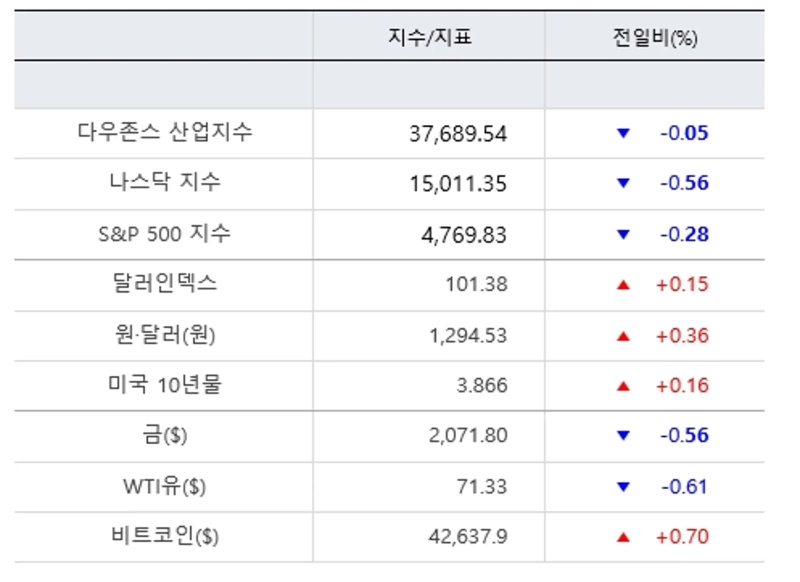Select the 전일비(%) column header
Screen dimensions: 800x582
click(655, 38)
